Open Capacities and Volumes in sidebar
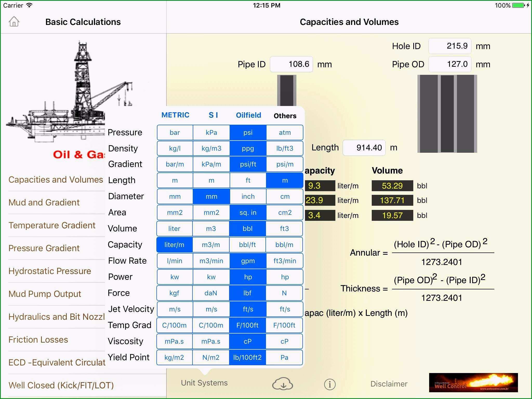This screenshot has height=399, width=532. click(x=56, y=180)
